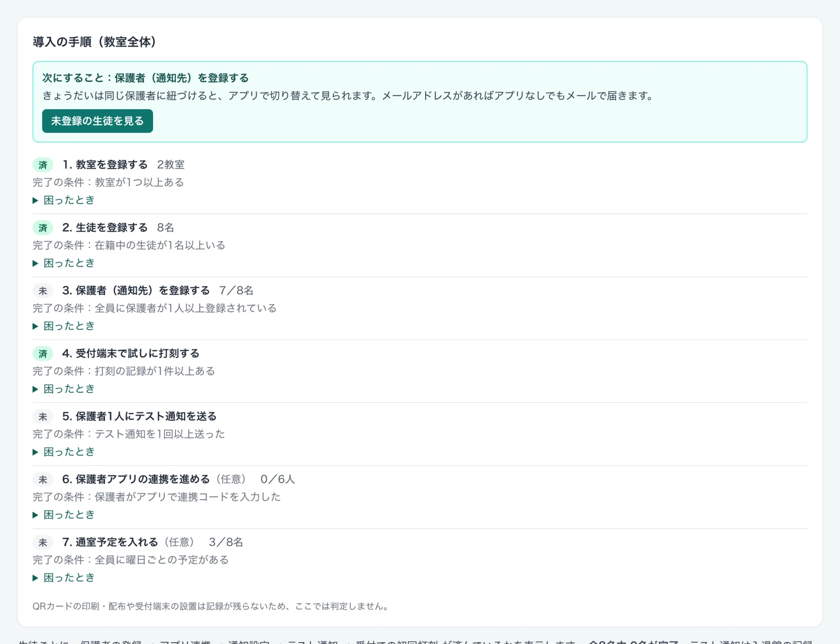Click the 8名 student count

pyautogui.click(x=166, y=227)
